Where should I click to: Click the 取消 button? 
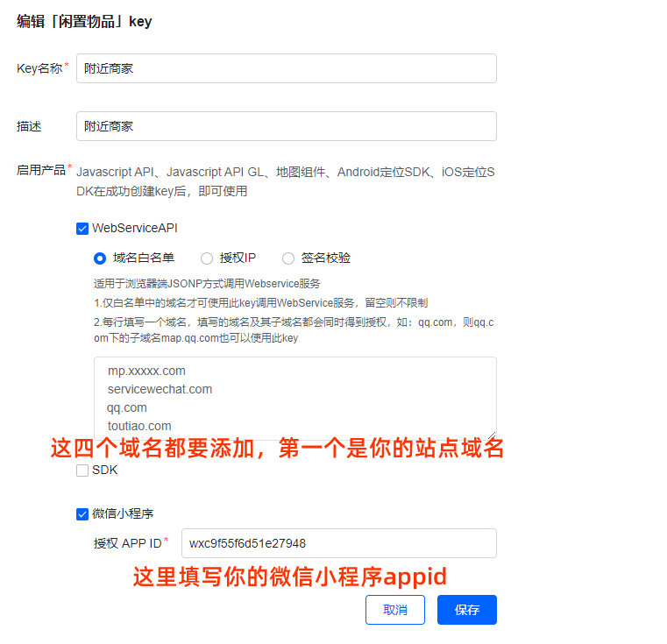pyautogui.click(x=394, y=610)
